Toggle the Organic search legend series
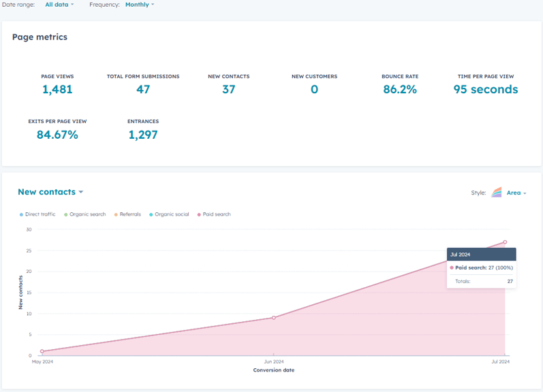The width and height of the screenshot is (543, 392). coord(85,214)
